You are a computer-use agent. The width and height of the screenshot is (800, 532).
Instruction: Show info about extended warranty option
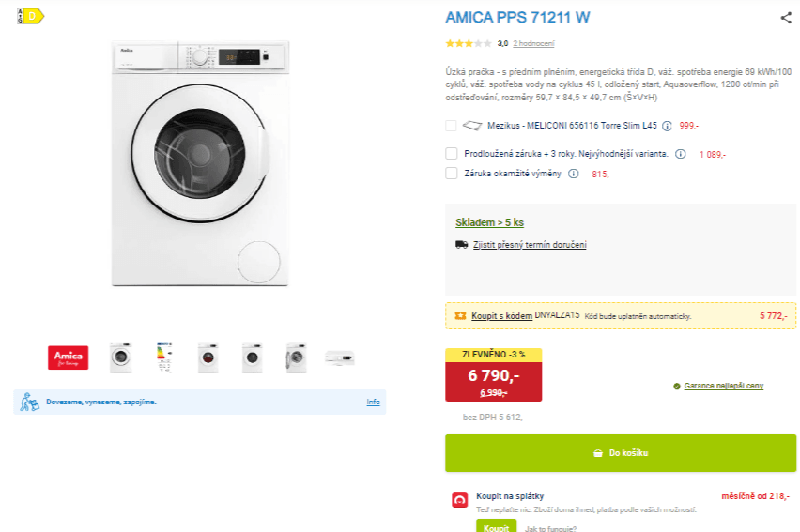[680, 154]
